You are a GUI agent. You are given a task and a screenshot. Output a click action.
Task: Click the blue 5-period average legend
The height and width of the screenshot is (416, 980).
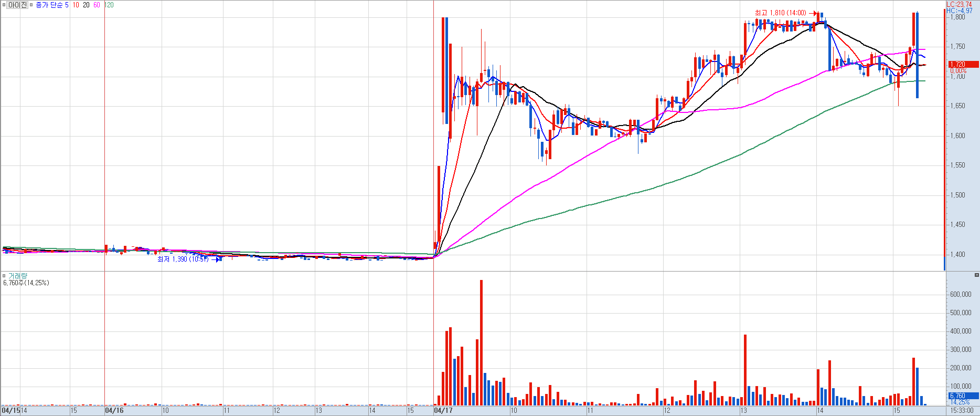pos(67,5)
